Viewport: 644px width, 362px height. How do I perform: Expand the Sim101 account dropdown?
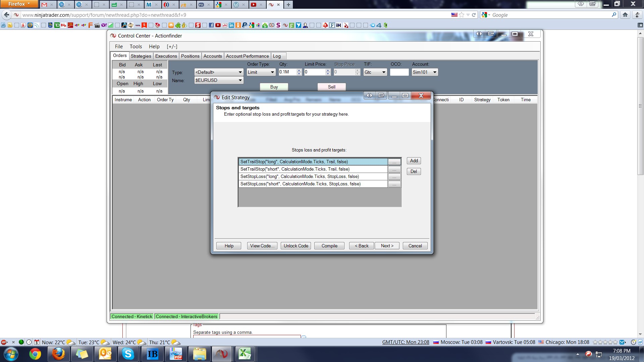(x=435, y=72)
